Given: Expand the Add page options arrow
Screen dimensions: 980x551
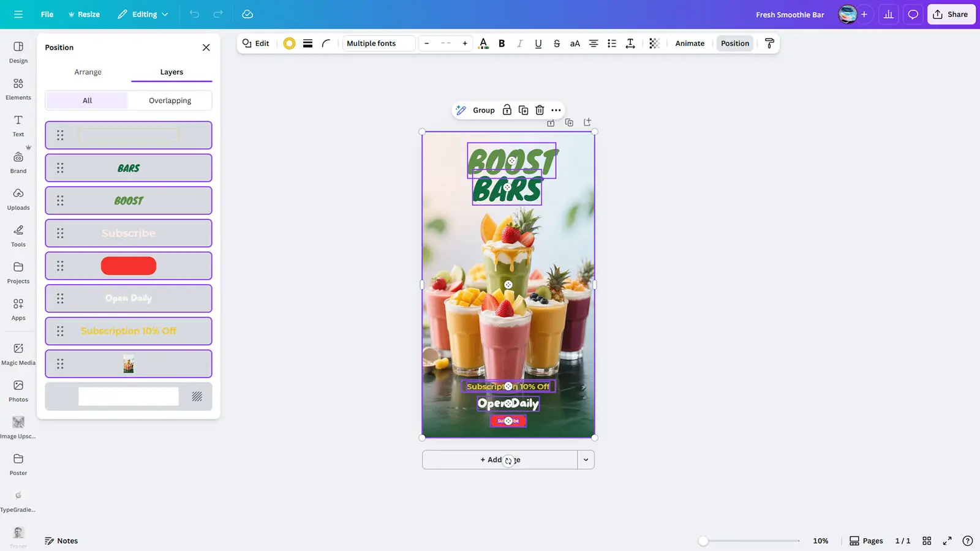Looking at the screenshot, I should [586, 460].
